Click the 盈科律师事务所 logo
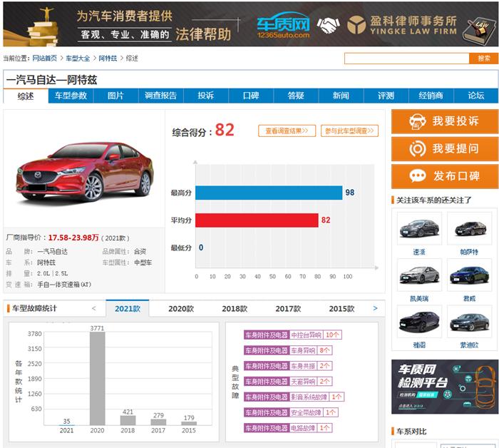499x448 pixels. 402,25
